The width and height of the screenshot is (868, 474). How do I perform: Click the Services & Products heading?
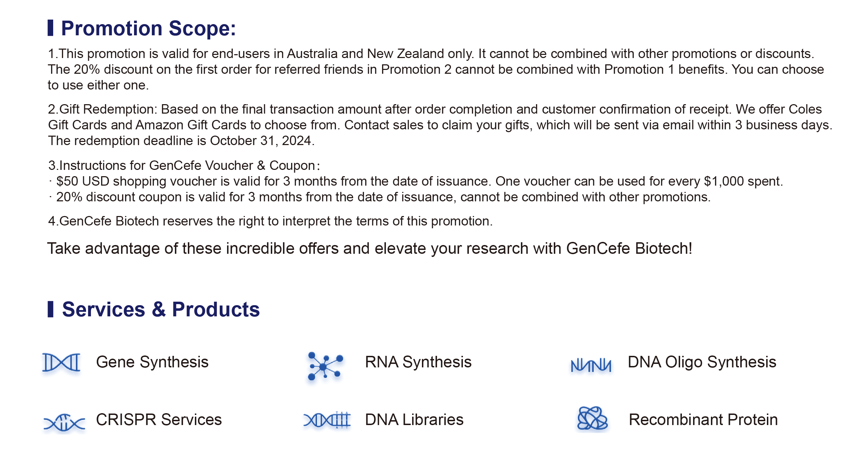(161, 309)
